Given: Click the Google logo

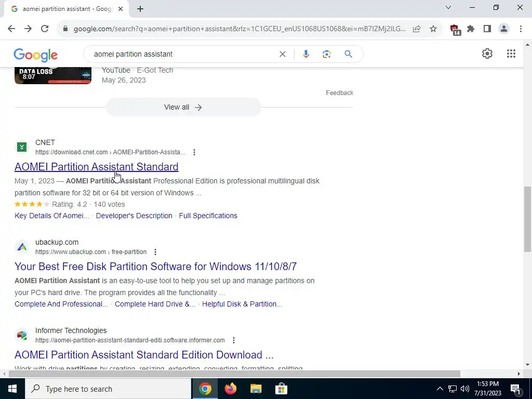Looking at the screenshot, I should coord(36,55).
